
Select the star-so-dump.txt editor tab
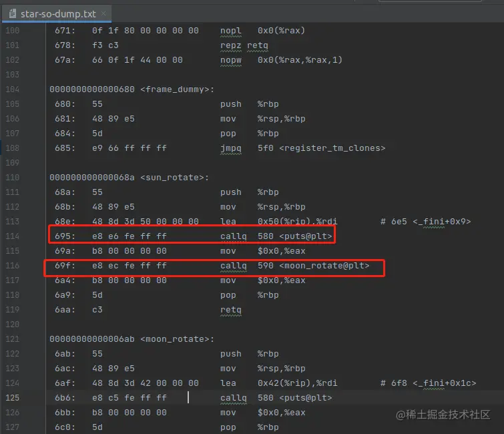coord(57,14)
